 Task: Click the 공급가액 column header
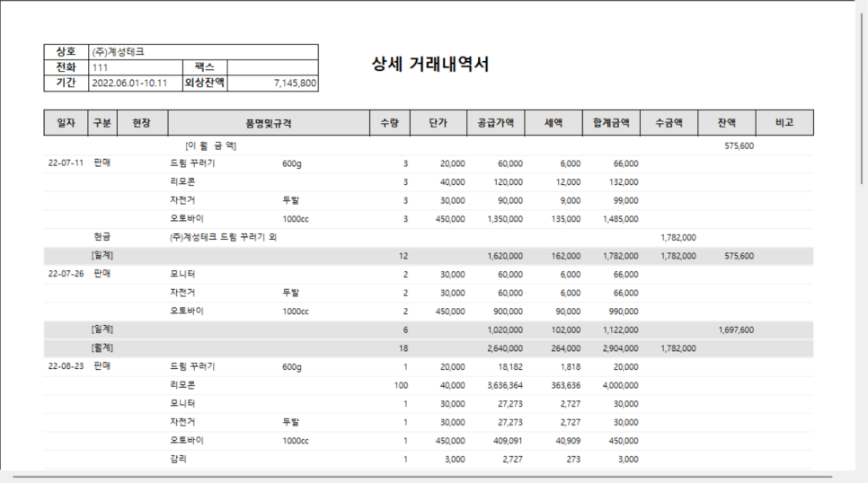496,123
